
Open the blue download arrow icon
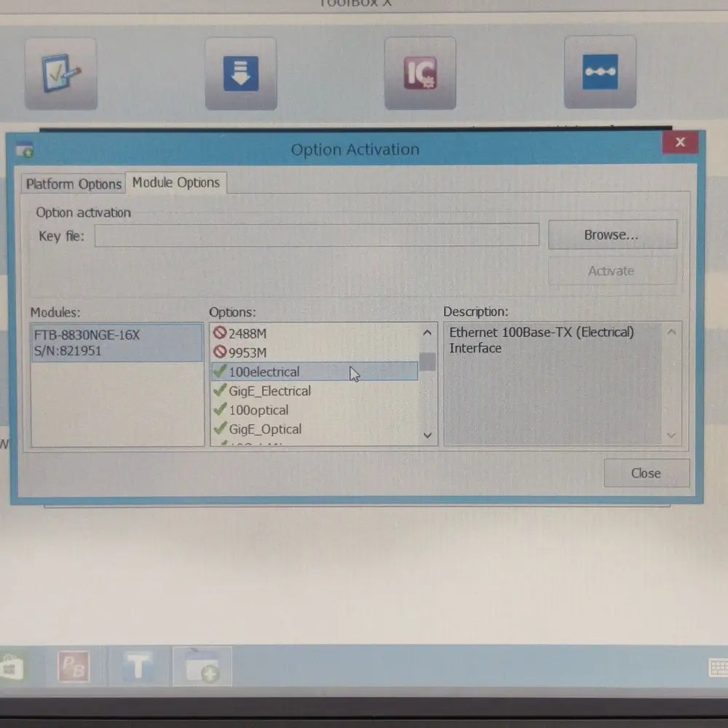(x=241, y=74)
